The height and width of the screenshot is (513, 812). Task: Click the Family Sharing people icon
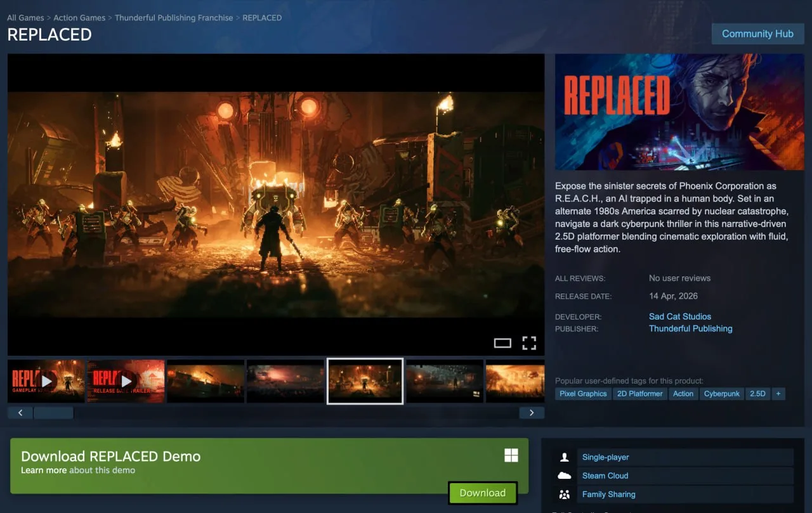(x=564, y=495)
